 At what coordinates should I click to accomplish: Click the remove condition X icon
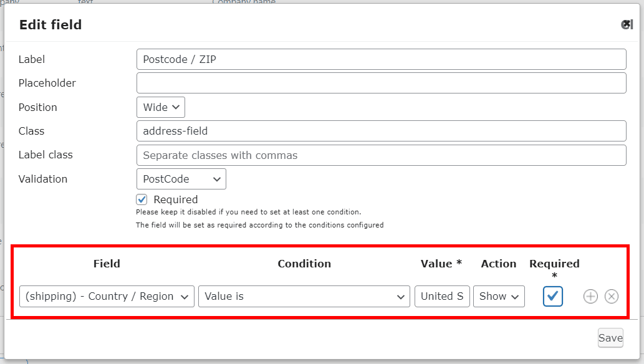click(612, 297)
